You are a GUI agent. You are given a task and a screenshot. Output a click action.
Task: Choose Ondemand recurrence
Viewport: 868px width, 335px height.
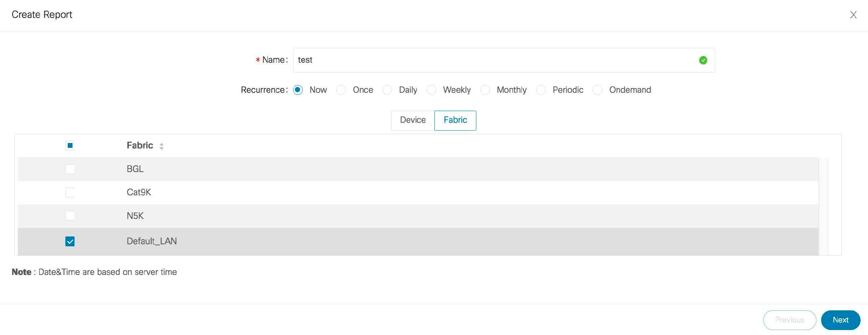tap(597, 90)
